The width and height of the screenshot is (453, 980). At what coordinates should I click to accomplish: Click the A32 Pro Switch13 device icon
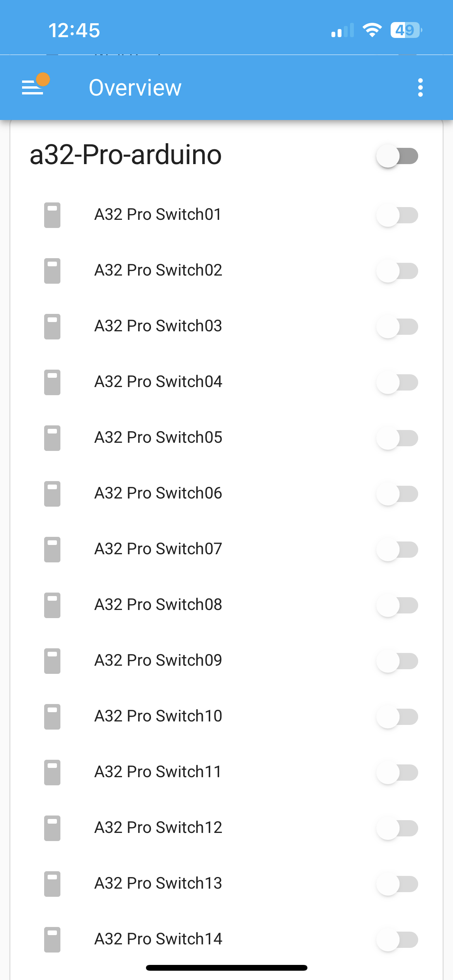pyautogui.click(x=52, y=884)
